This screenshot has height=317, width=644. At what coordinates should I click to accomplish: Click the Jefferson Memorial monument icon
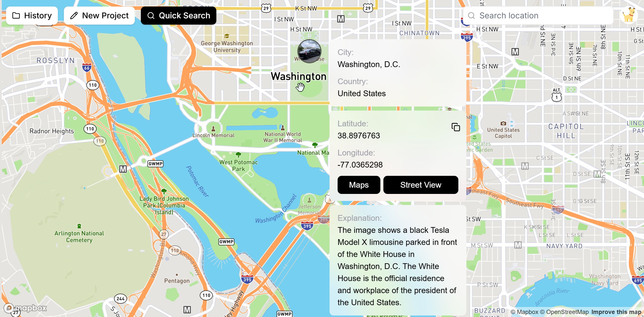pyautogui.click(x=309, y=200)
